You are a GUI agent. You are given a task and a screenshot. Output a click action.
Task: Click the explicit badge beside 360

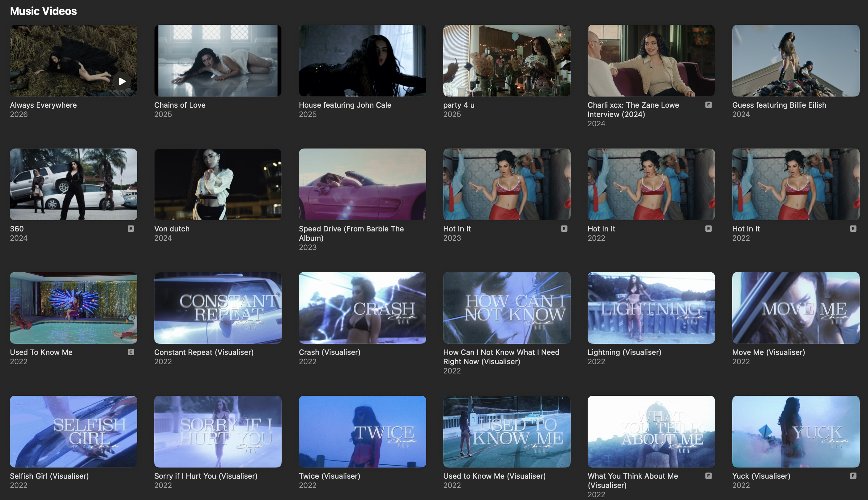tap(131, 228)
